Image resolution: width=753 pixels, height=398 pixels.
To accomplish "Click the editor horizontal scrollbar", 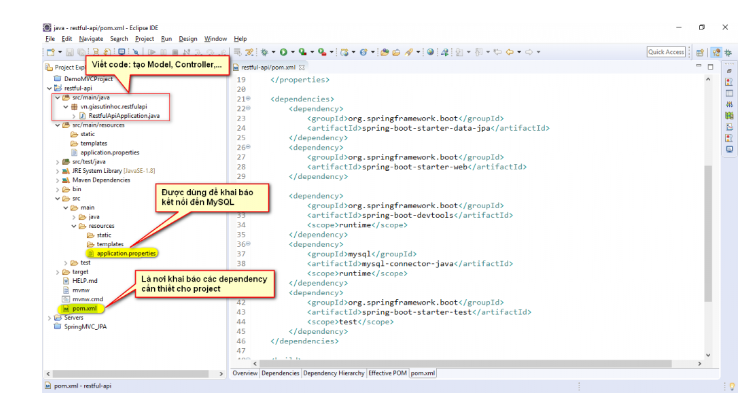I will click(x=465, y=364).
